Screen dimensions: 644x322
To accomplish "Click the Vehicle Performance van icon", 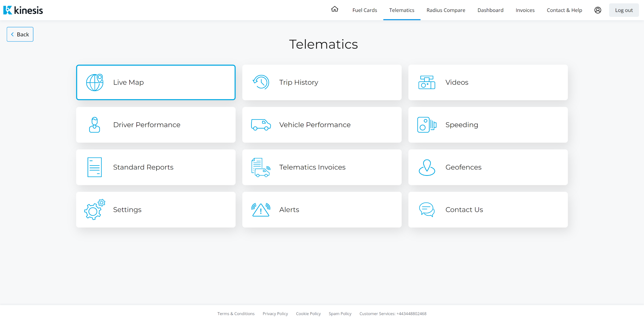I will point(261,125).
